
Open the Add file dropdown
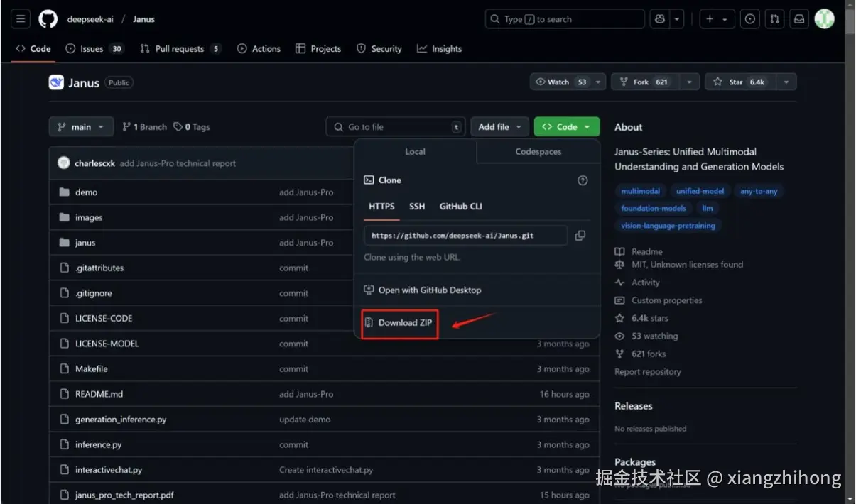[499, 127]
